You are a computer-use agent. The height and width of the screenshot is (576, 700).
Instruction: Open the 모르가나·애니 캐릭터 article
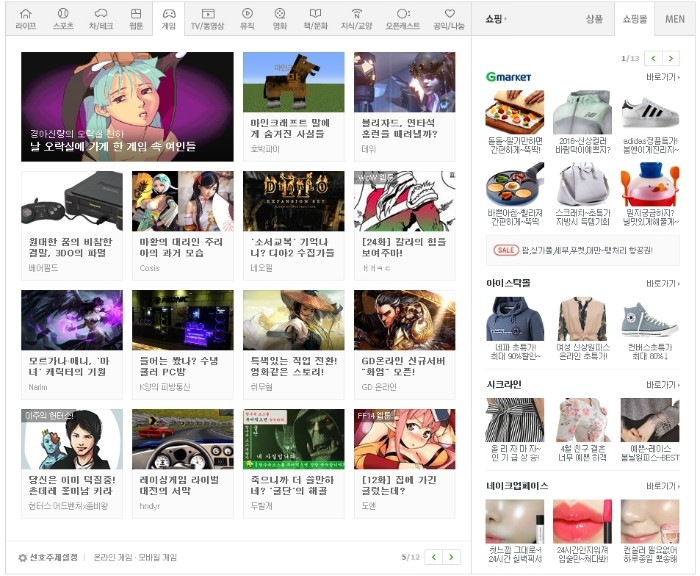pos(72,345)
